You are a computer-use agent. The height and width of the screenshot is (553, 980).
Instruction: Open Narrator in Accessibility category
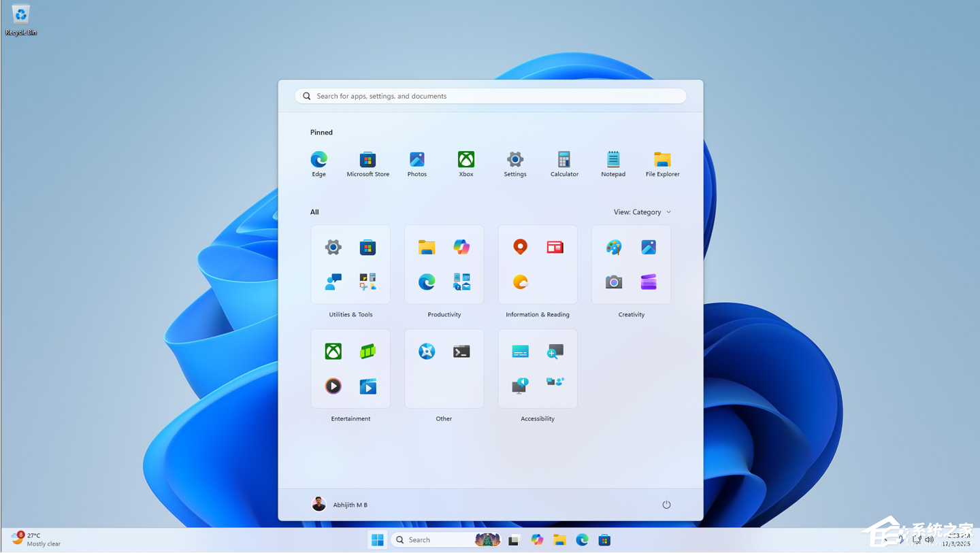tap(520, 386)
